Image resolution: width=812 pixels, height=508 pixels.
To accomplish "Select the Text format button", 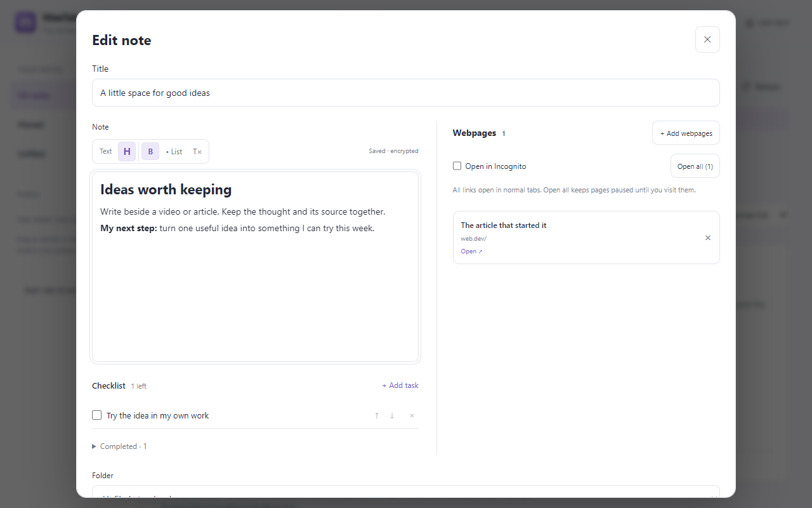I will (x=105, y=151).
